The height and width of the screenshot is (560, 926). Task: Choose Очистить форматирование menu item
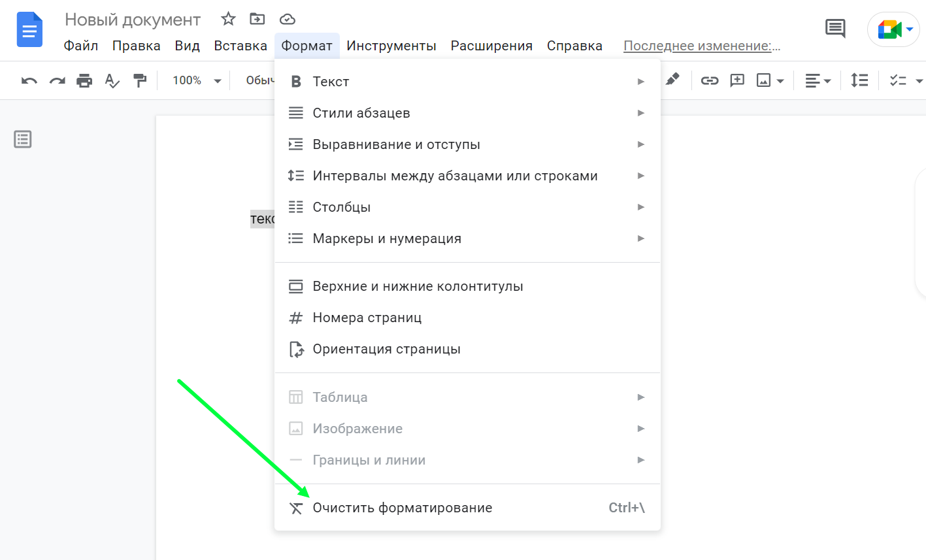467,508
